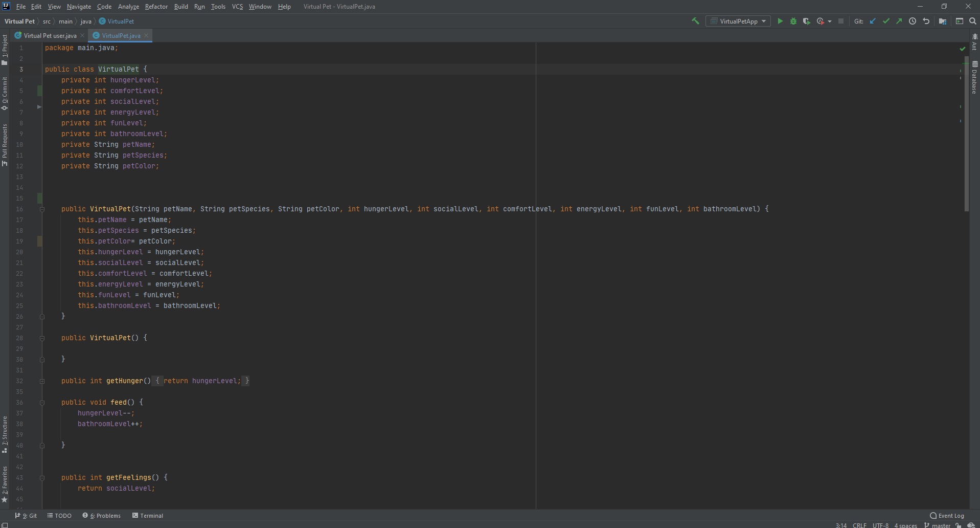Open the master Git branch popup
Screen dimensions: 980x528
937,525
